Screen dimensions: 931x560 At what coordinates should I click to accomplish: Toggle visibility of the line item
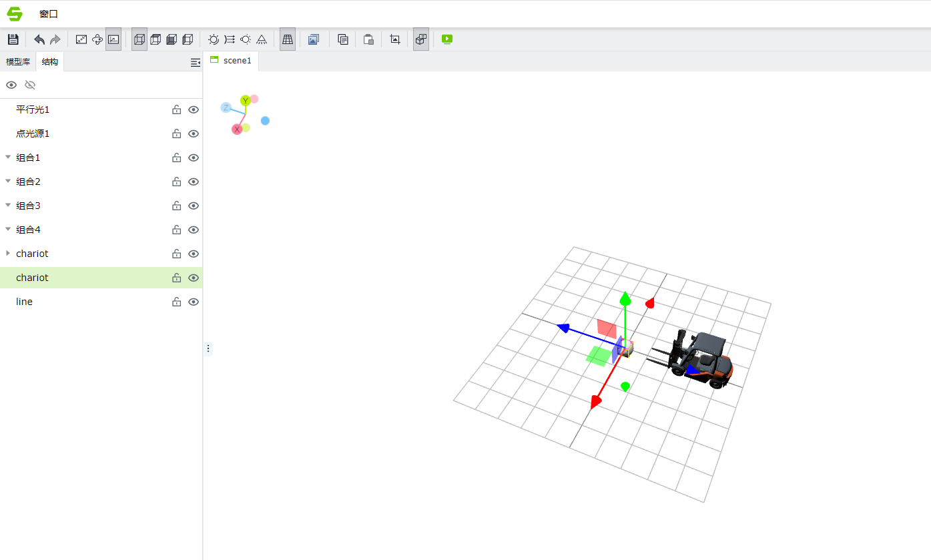[194, 302]
